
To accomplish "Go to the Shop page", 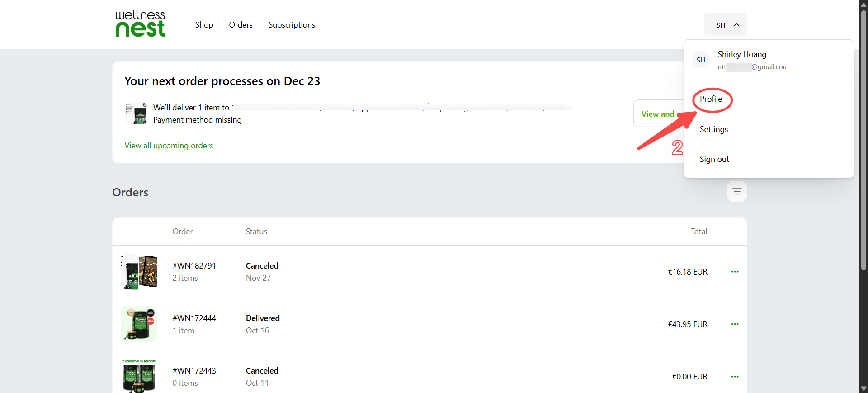I will (204, 25).
